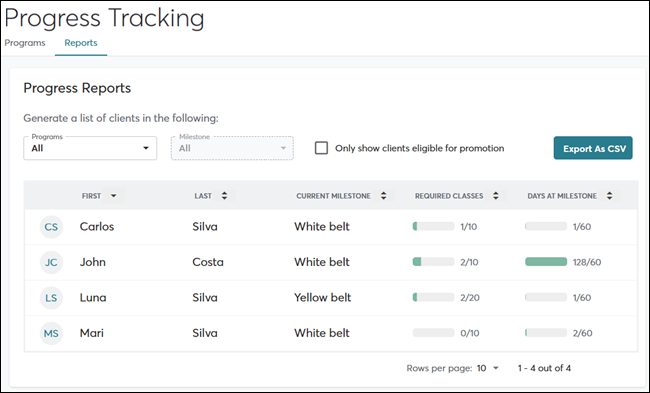Screen dimensions: 650x393
Task: Sort table by Last name arrows
Action: pos(224,196)
